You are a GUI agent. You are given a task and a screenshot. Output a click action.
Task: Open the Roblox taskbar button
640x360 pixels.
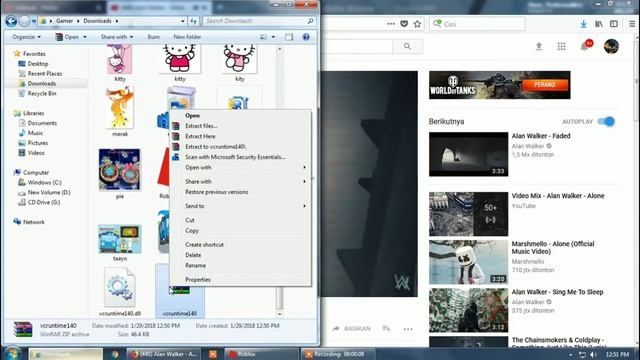click(261, 354)
